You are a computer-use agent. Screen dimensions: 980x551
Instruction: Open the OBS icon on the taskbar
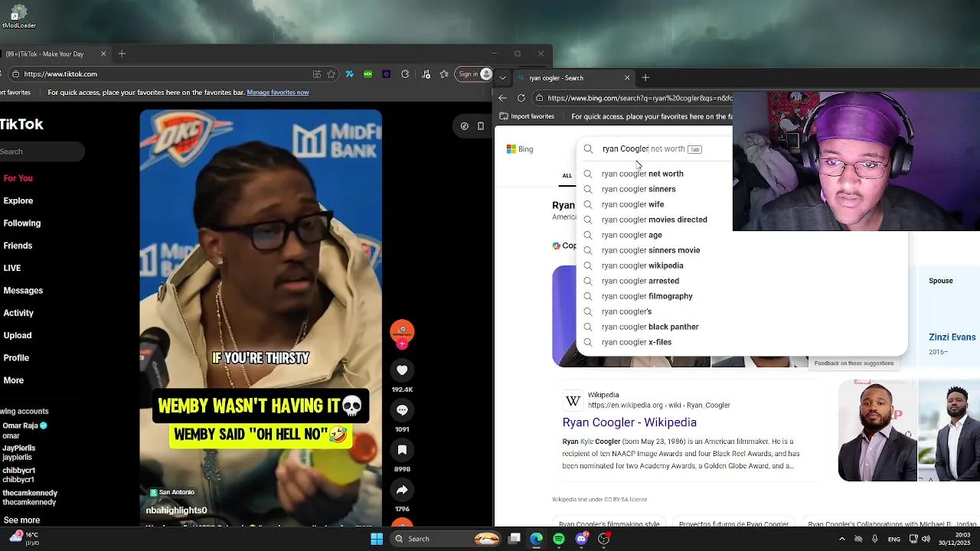[603, 539]
